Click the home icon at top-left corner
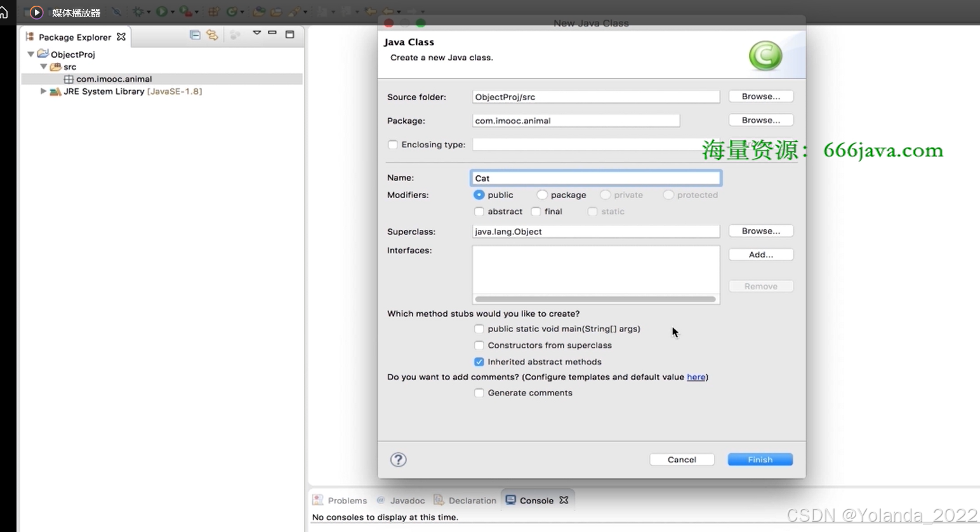The width and height of the screenshot is (980, 532). (4, 12)
